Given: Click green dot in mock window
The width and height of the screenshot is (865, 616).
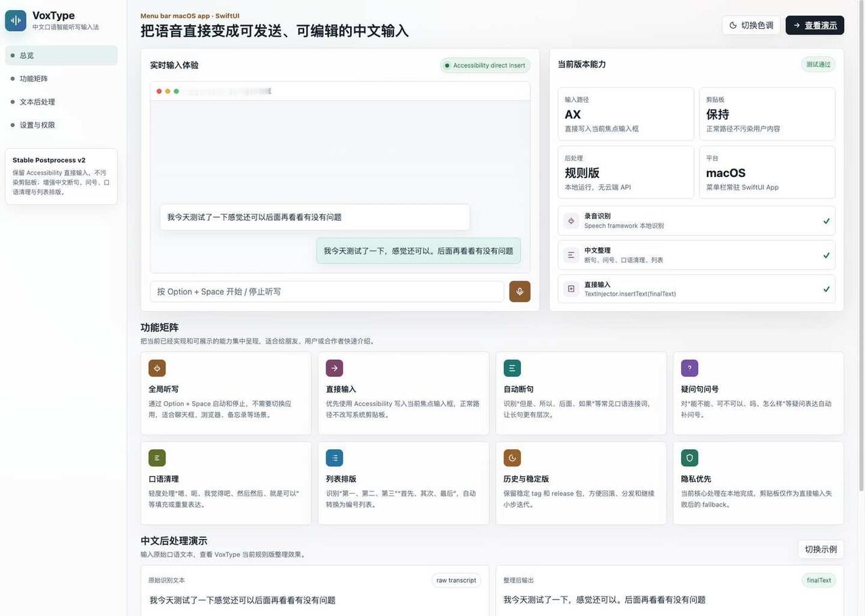Looking at the screenshot, I should point(176,91).
